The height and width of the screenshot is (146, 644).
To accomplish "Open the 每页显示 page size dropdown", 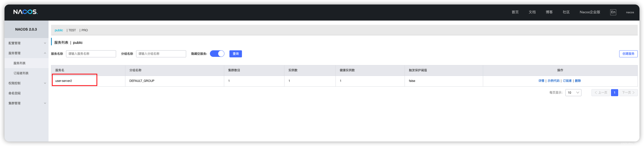I will click(573, 93).
